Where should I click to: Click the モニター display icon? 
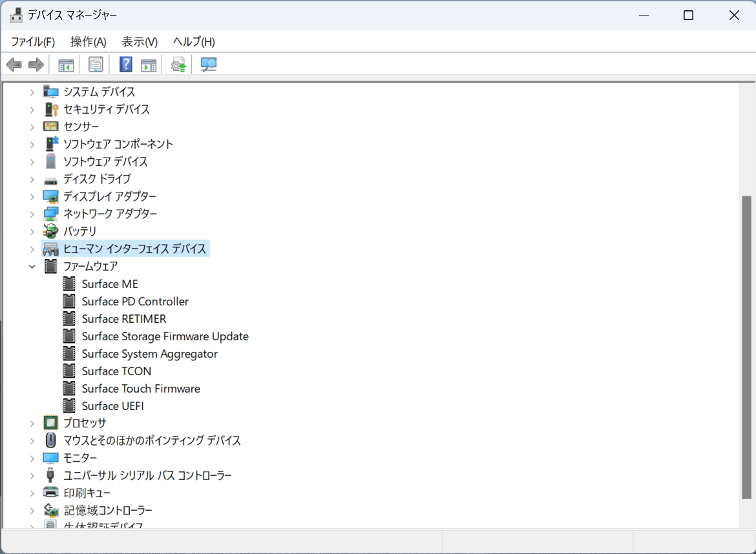coord(50,458)
